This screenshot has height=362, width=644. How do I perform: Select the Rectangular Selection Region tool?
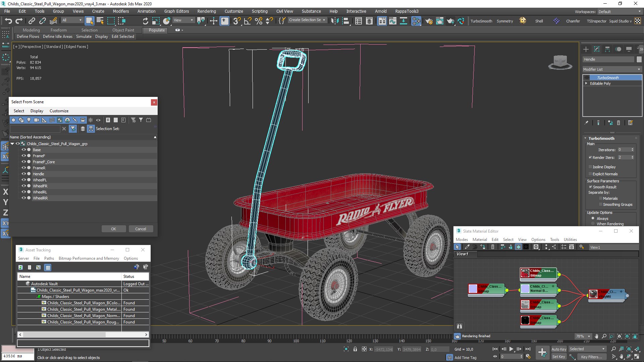(111, 21)
